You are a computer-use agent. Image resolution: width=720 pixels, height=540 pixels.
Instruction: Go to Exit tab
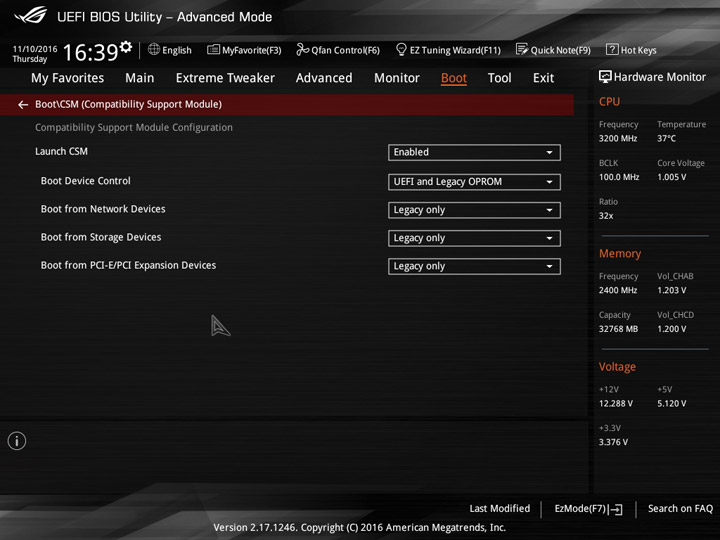[543, 78]
